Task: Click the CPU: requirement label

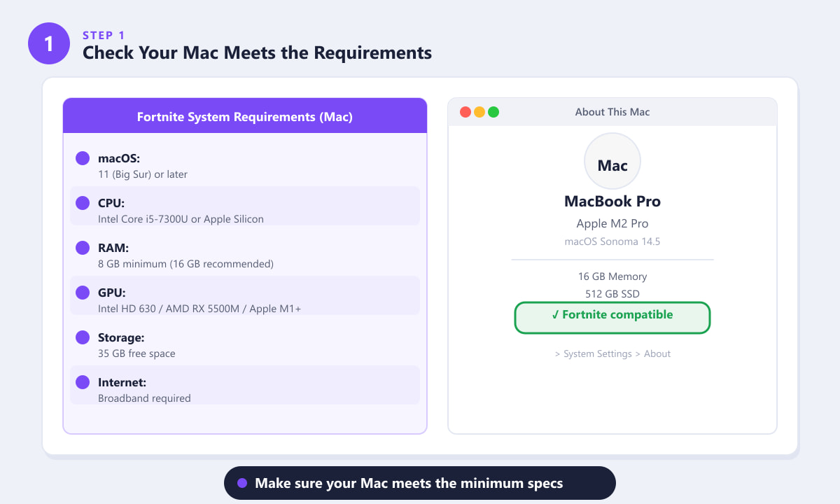Action: point(111,204)
